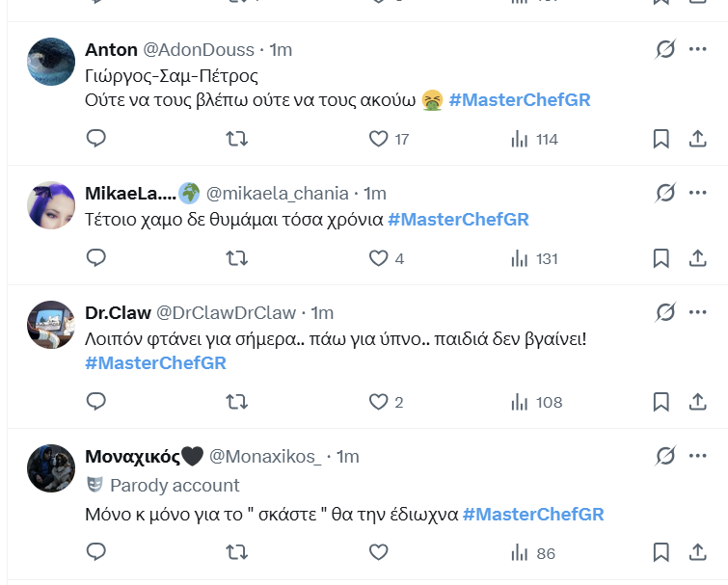Share Anton's tweet
This screenshot has width=728, height=585.
click(698, 139)
